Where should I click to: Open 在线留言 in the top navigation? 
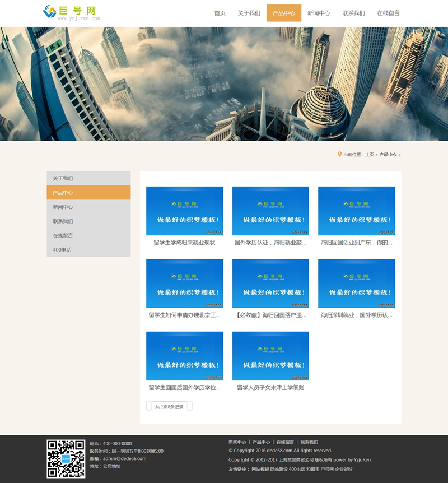pos(388,13)
